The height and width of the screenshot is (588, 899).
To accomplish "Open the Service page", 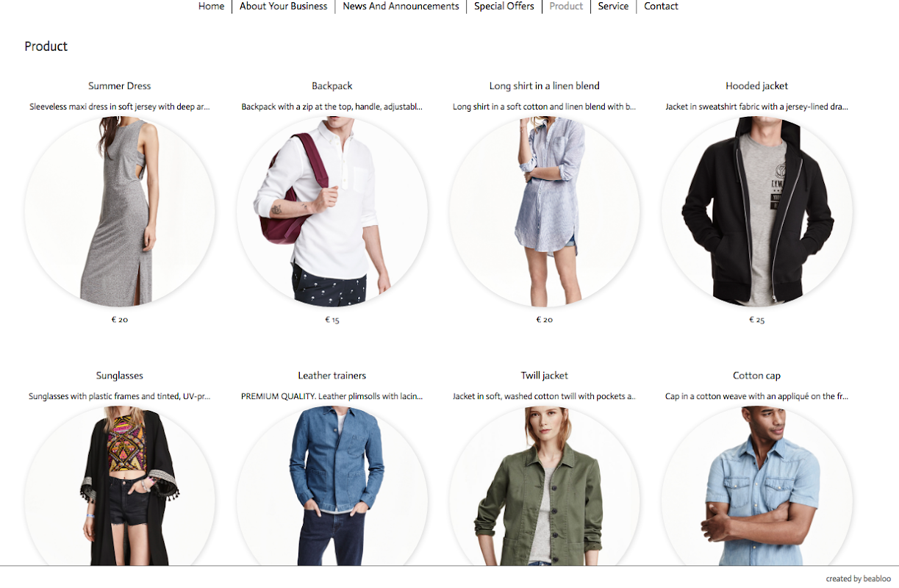I will click(613, 7).
